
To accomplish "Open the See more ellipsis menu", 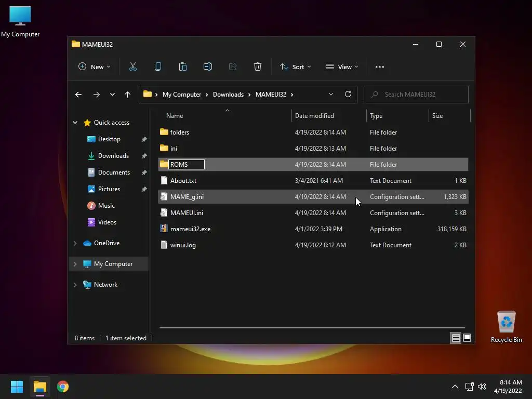I will coord(380,67).
